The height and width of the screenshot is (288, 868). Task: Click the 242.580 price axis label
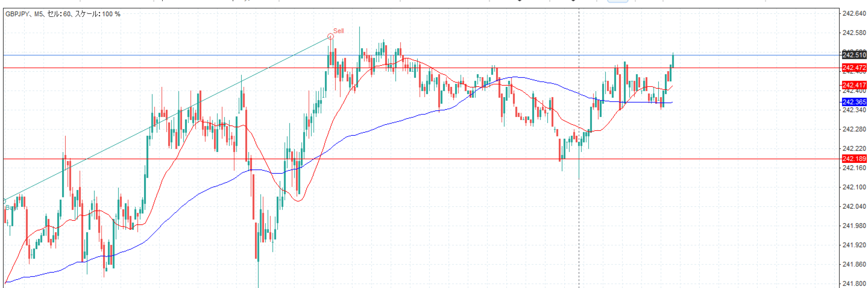[x=854, y=33]
